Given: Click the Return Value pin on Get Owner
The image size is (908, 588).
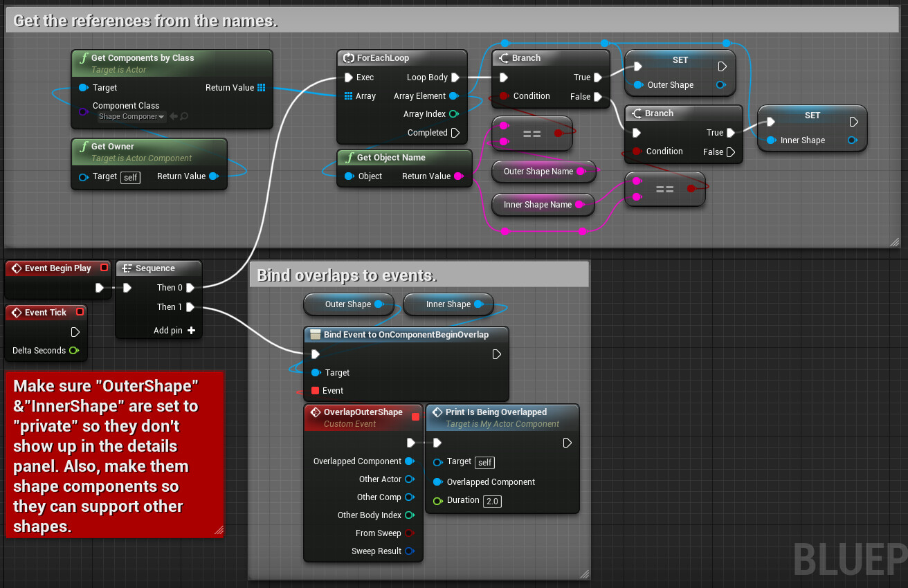Looking at the screenshot, I should tap(213, 176).
